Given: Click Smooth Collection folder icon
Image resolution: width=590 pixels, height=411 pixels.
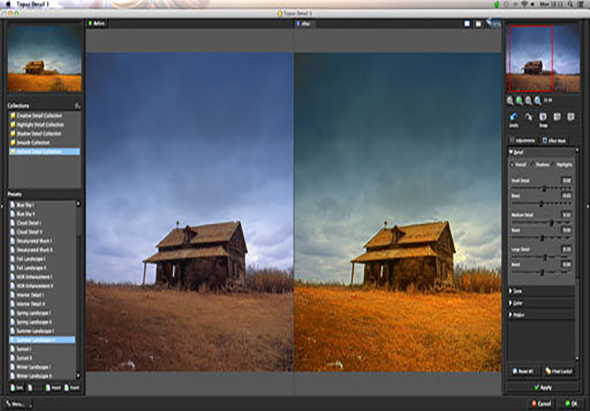Looking at the screenshot, I should [x=13, y=143].
